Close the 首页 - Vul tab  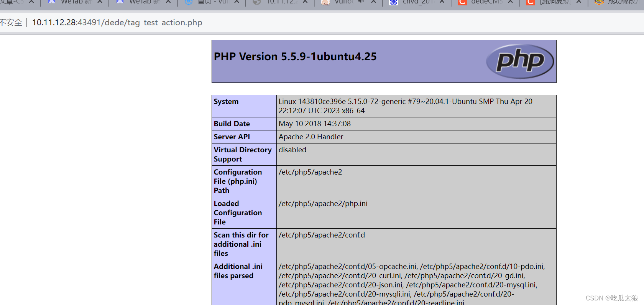tap(237, 2)
